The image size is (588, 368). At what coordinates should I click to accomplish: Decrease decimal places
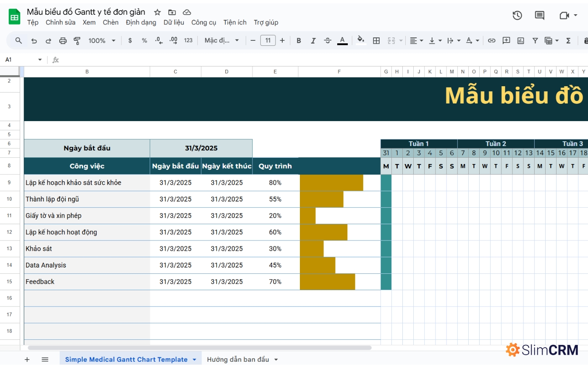[x=159, y=40]
